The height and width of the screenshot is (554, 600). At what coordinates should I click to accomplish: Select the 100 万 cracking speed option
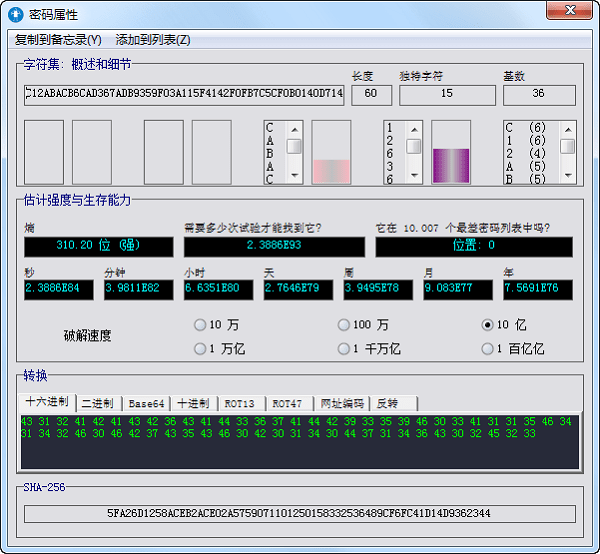coord(344,325)
